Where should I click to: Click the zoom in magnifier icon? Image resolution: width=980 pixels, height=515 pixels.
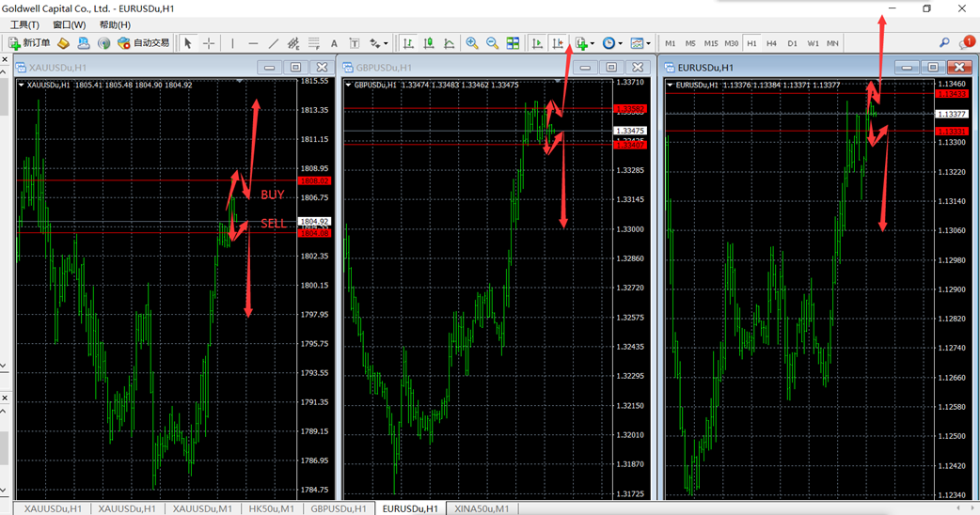click(472, 43)
